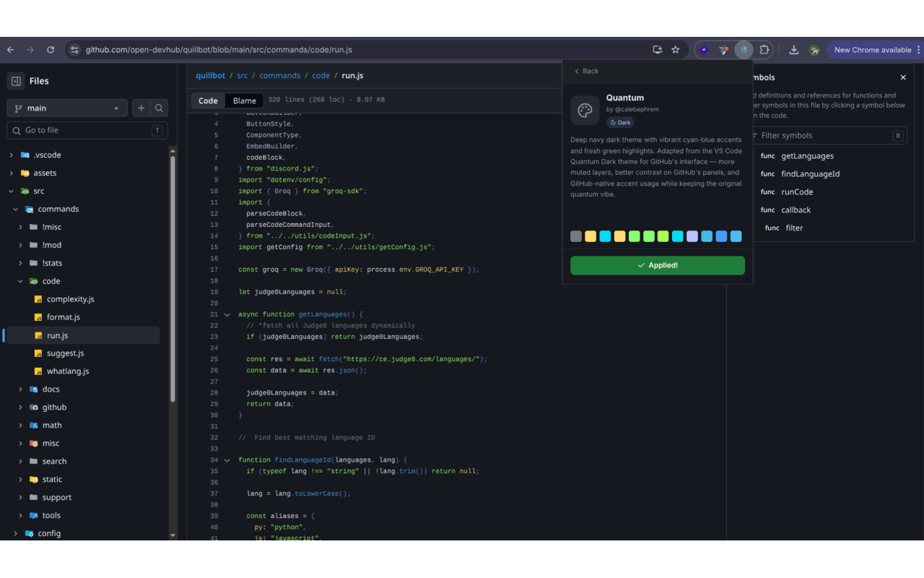The width and height of the screenshot is (924, 578).
Task: Open the main branch dropdown
Action: pos(67,108)
